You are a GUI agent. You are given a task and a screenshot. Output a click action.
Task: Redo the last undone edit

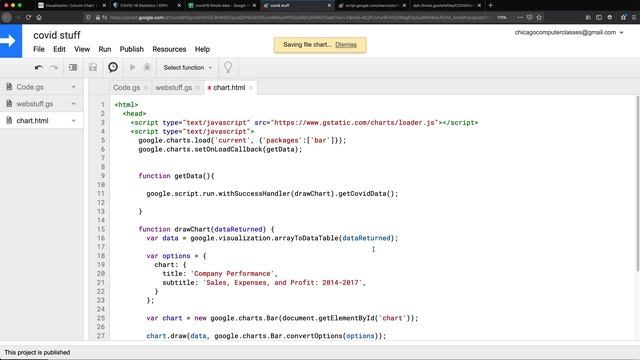tap(54, 67)
